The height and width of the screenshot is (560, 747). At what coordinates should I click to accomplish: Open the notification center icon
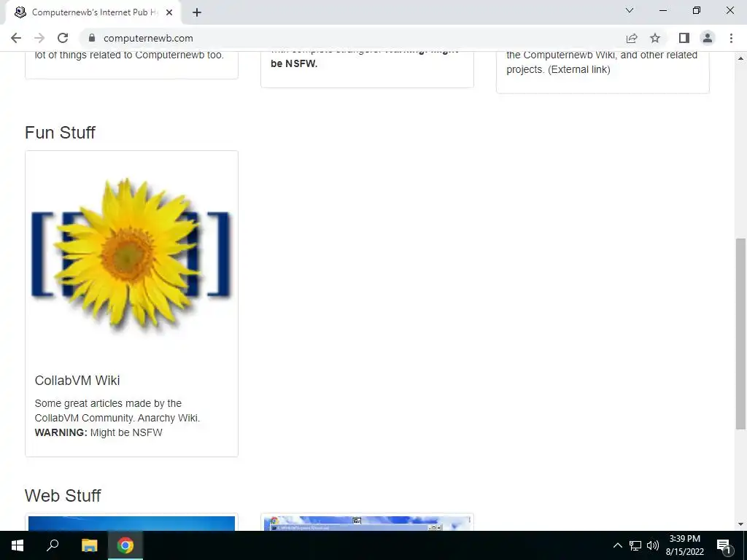pyautogui.click(x=724, y=545)
